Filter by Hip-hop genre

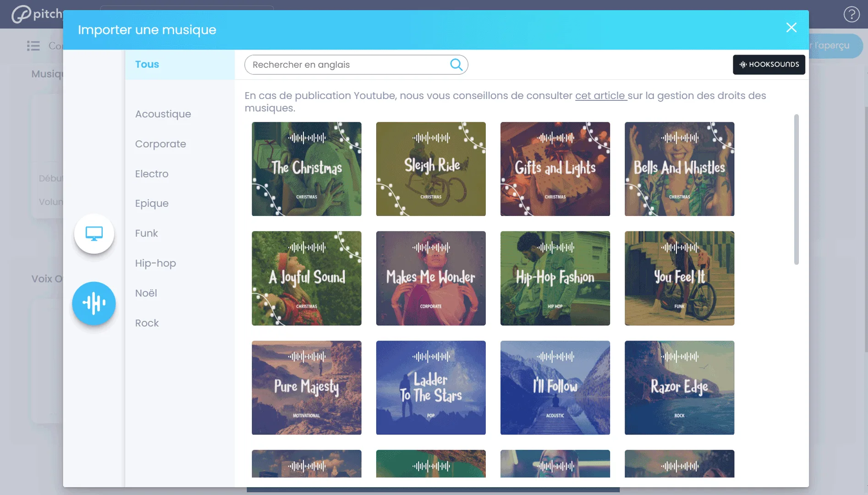point(155,263)
